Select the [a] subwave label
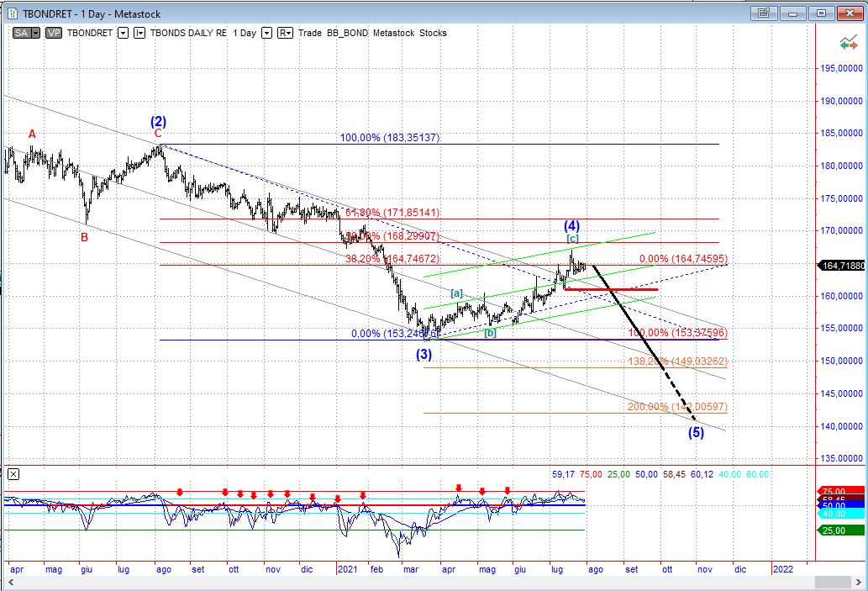This screenshot has height=591, width=868. click(457, 293)
